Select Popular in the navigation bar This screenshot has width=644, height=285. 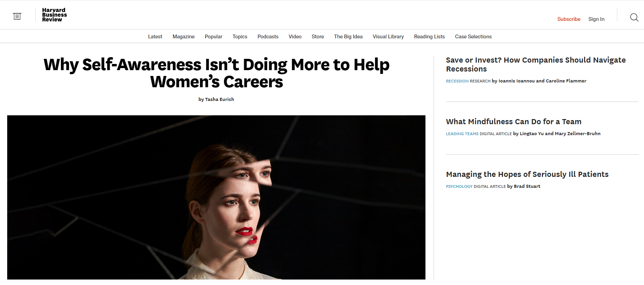(213, 37)
